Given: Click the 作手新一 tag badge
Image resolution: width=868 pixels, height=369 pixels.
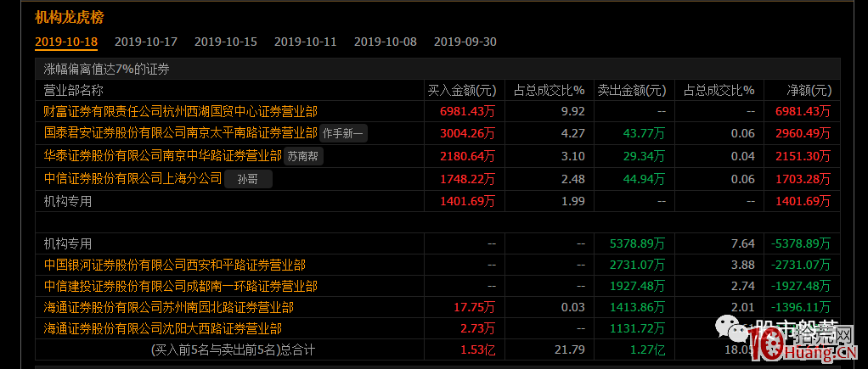Looking at the screenshot, I should pyautogui.click(x=343, y=134).
